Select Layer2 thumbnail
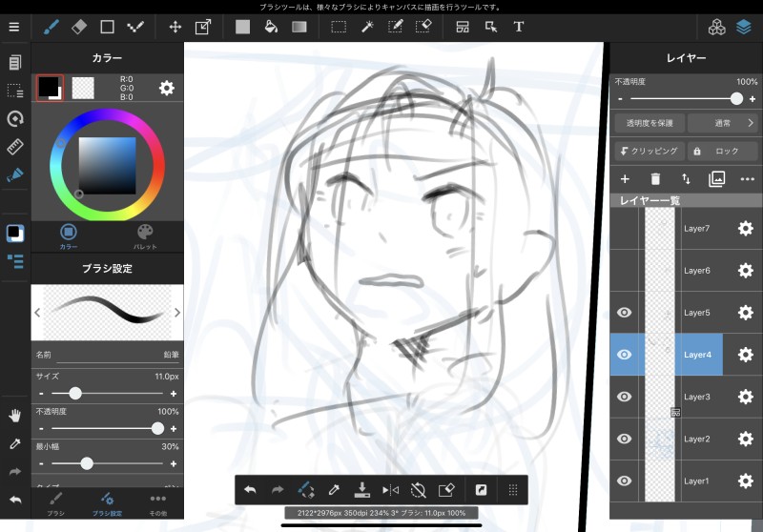The height and width of the screenshot is (532, 763). click(x=660, y=439)
